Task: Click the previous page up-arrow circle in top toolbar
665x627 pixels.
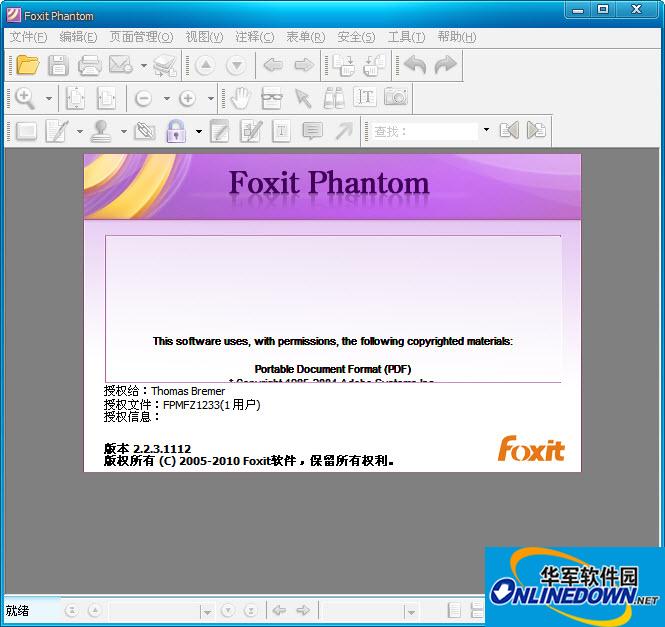Action: [206, 65]
